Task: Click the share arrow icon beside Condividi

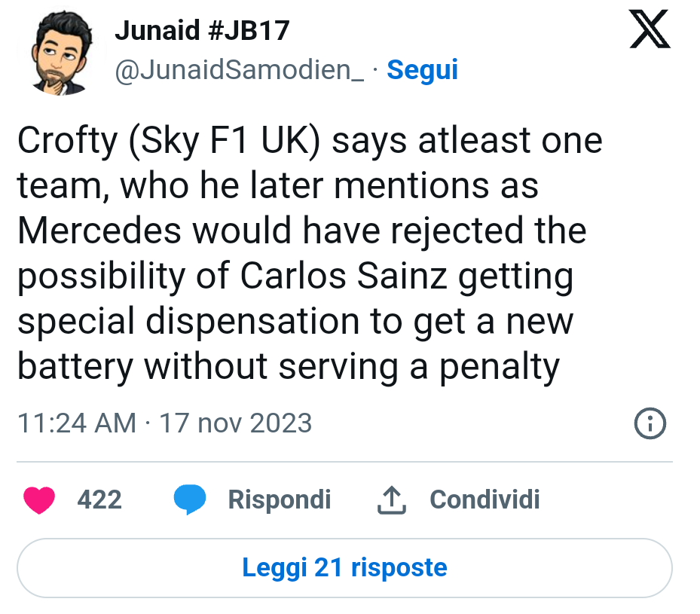Action: 392,499
